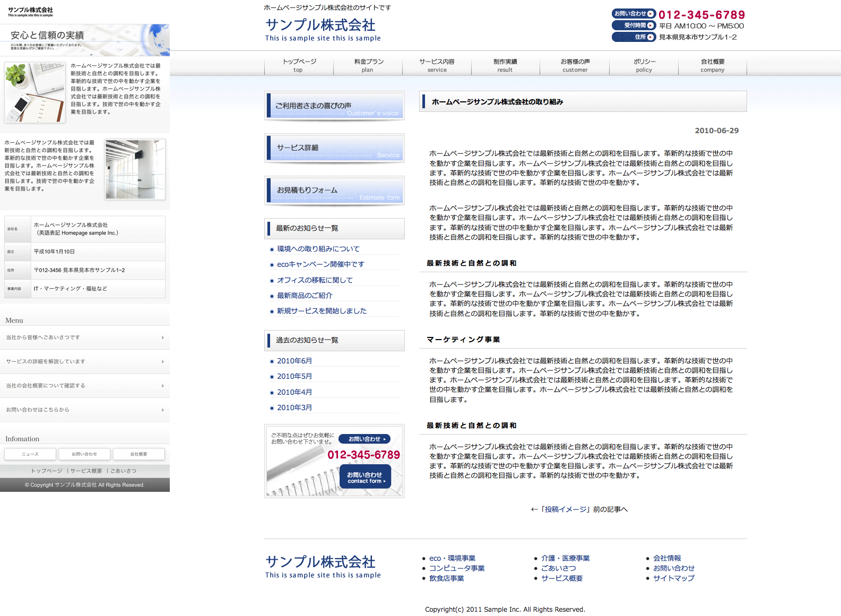Viewport: 841px width, 616px height.
Task: Click the 住所 badge in header
Action: pyautogui.click(x=634, y=37)
